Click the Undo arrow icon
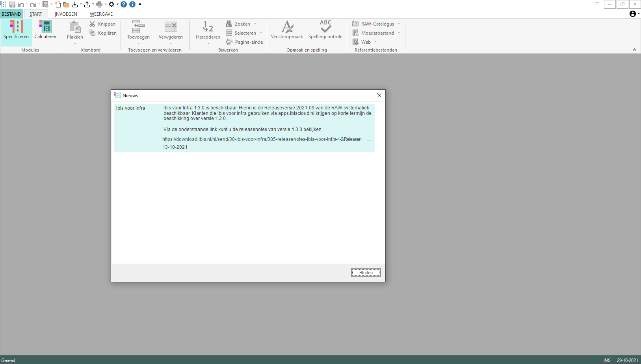The width and height of the screenshot is (641, 364). [x=21, y=4]
